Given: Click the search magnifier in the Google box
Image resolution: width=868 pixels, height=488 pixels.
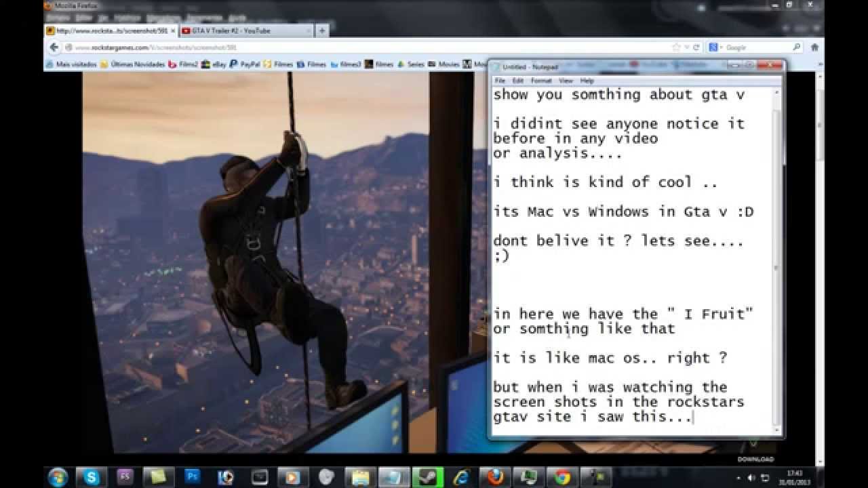Looking at the screenshot, I should pyautogui.click(x=797, y=47).
